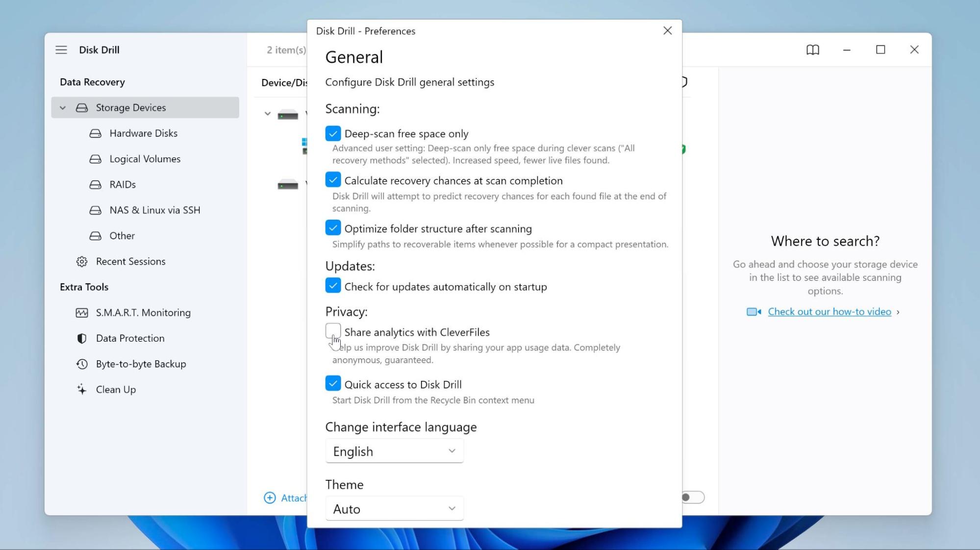Uncheck Optimize folder structure after scanning
Image resolution: width=980 pixels, height=550 pixels.
pyautogui.click(x=333, y=228)
